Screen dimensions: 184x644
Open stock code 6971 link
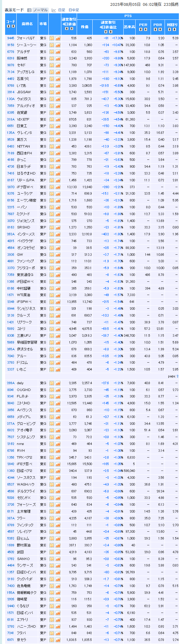[x=11, y=640]
